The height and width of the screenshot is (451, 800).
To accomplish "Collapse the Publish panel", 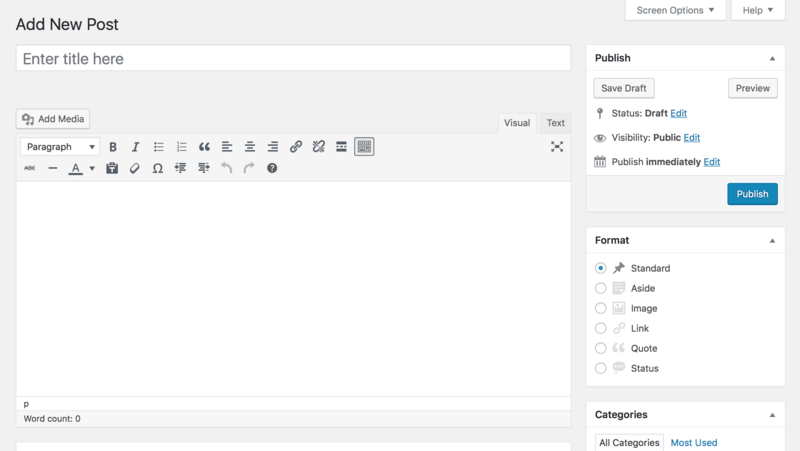I will point(772,58).
